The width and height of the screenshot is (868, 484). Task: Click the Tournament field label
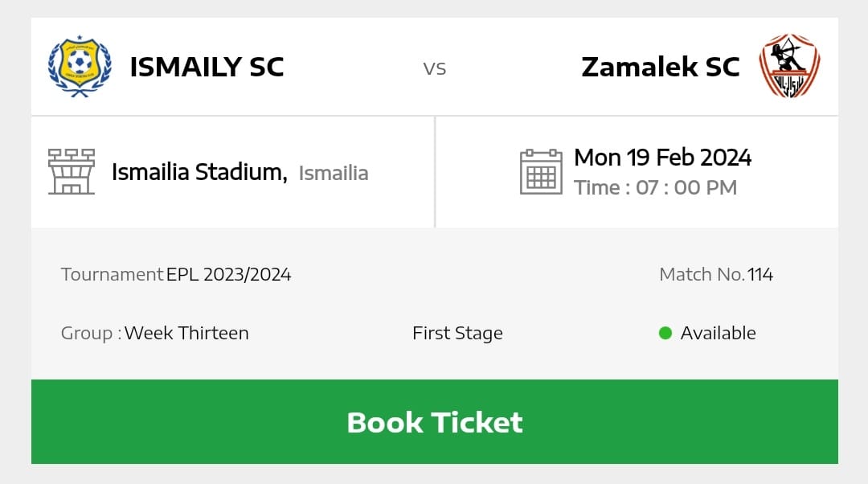click(112, 274)
